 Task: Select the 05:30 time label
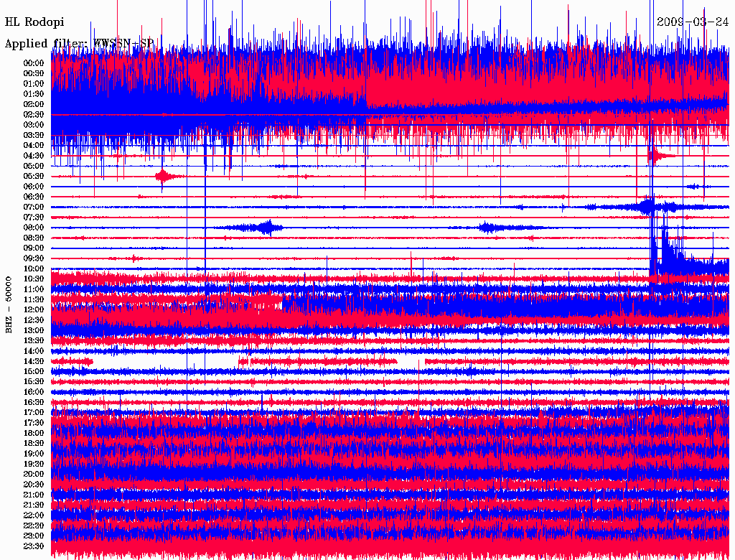34,176
